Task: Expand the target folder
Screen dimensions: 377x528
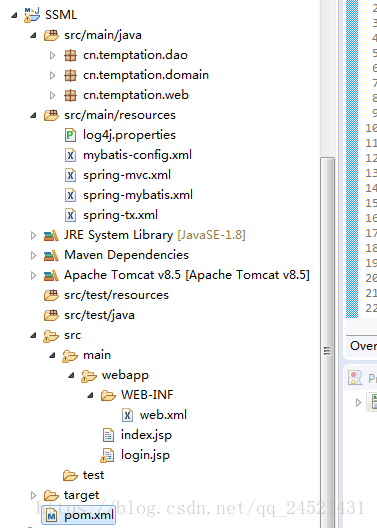Action: [33, 495]
